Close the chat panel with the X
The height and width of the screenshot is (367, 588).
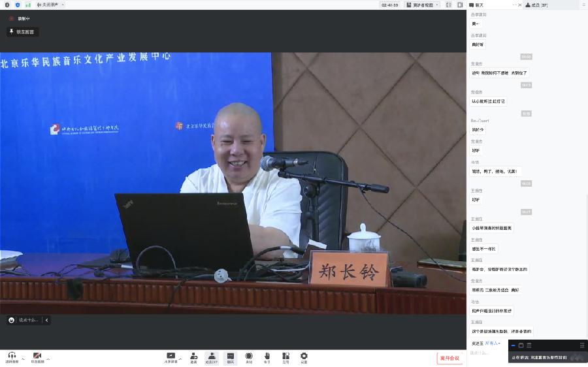click(520, 5)
